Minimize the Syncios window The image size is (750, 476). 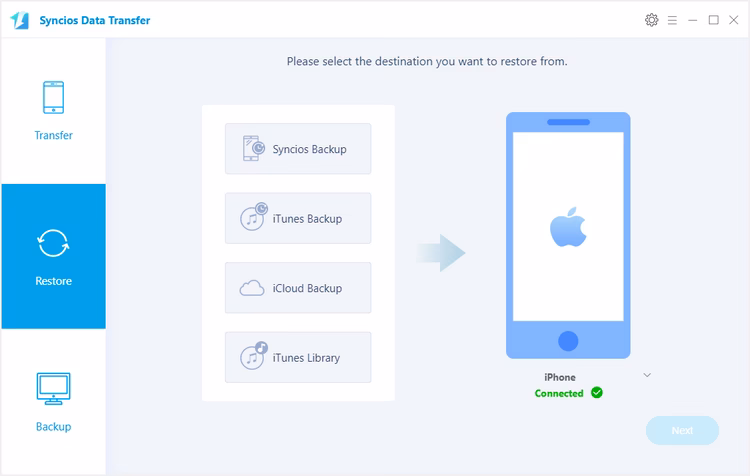click(x=693, y=20)
